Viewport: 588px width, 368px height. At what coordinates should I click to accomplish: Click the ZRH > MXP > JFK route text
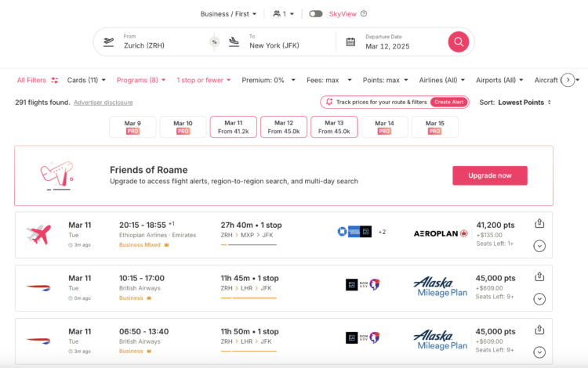coord(247,235)
